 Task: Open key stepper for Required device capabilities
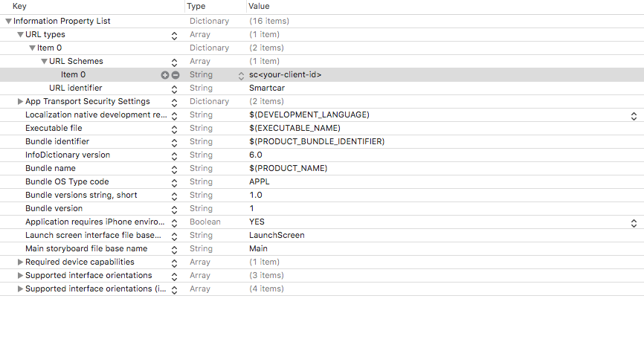pyautogui.click(x=174, y=263)
